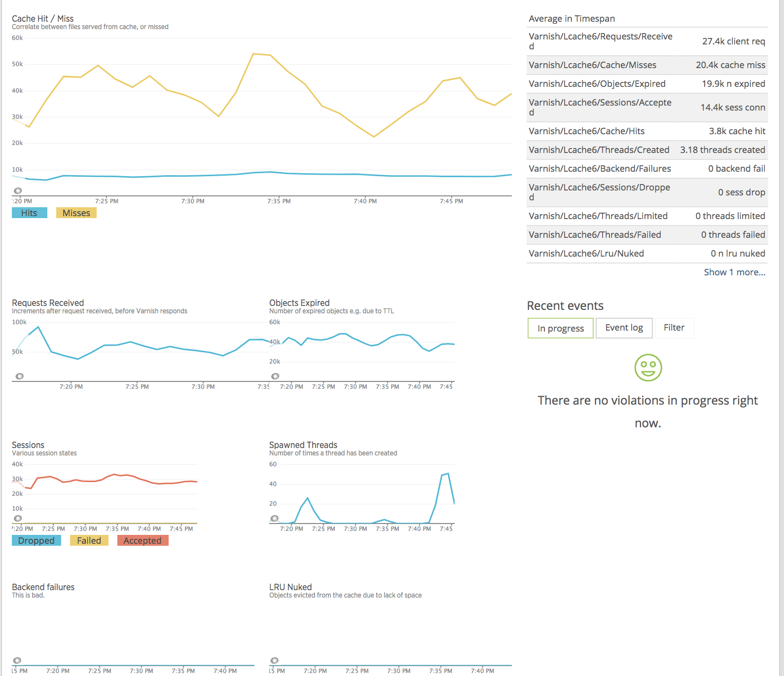Click the gray marker in Spawned Threads chart

click(x=275, y=519)
